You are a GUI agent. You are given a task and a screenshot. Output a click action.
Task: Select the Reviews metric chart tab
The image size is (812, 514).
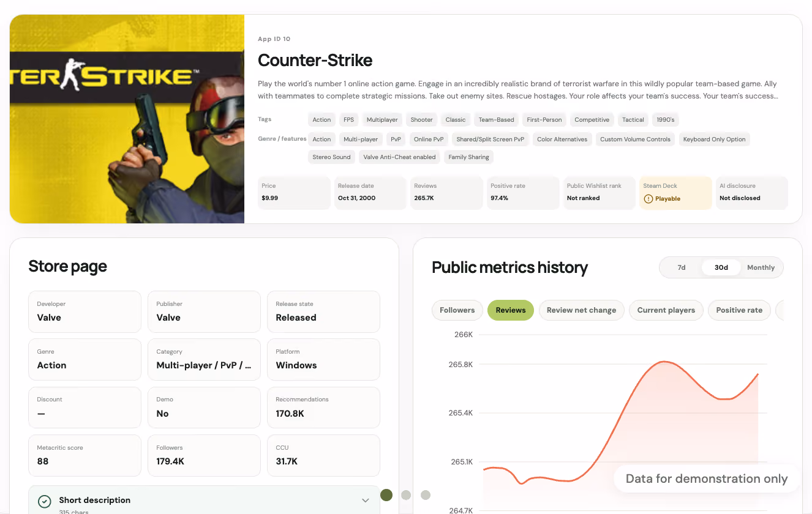click(x=511, y=310)
